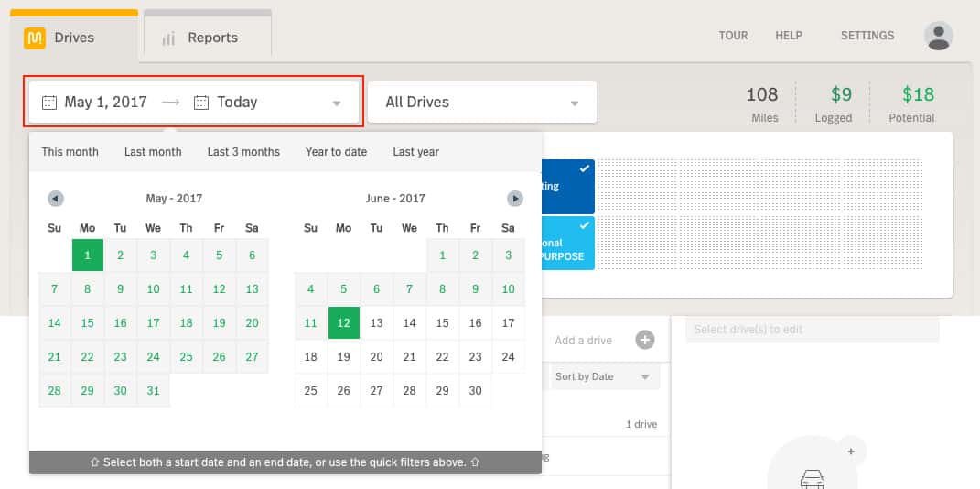Click the bar chart icon on Reports tab
This screenshot has height=489, width=980.
coord(168,38)
